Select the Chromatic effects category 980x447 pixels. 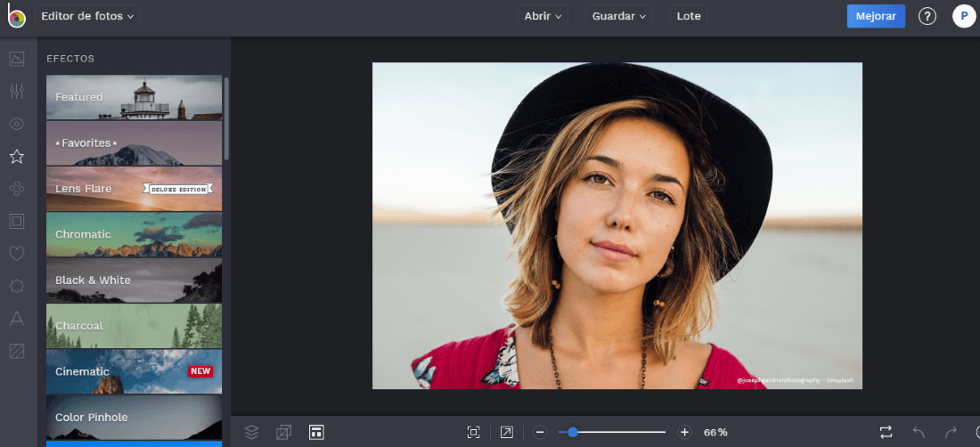(134, 234)
